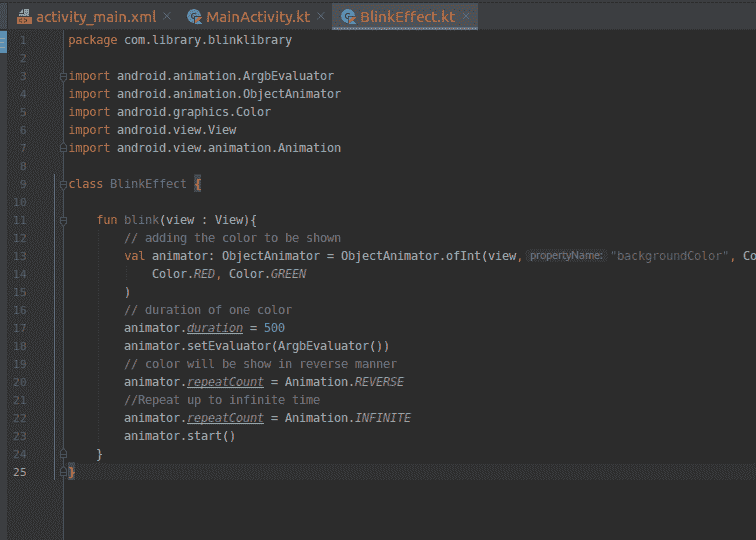756x540 pixels.
Task: Close the activity_main.xml tab
Action: 166,18
